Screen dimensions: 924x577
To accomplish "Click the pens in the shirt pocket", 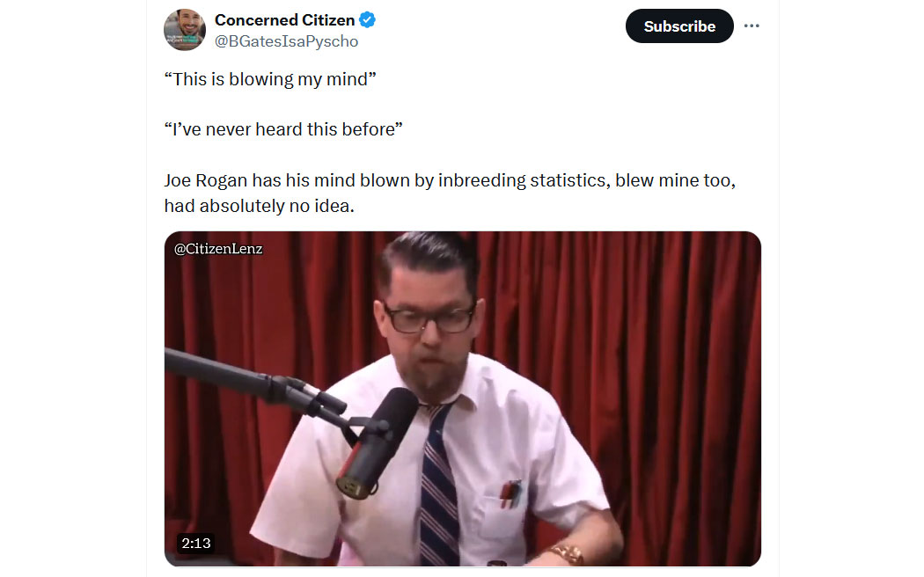I will (x=510, y=493).
